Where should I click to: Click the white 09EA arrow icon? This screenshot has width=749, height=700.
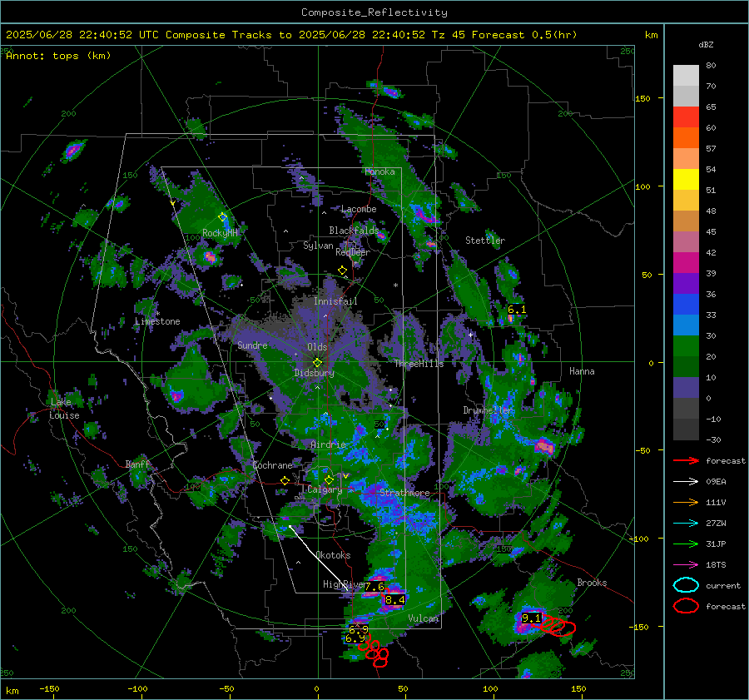[686, 482]
